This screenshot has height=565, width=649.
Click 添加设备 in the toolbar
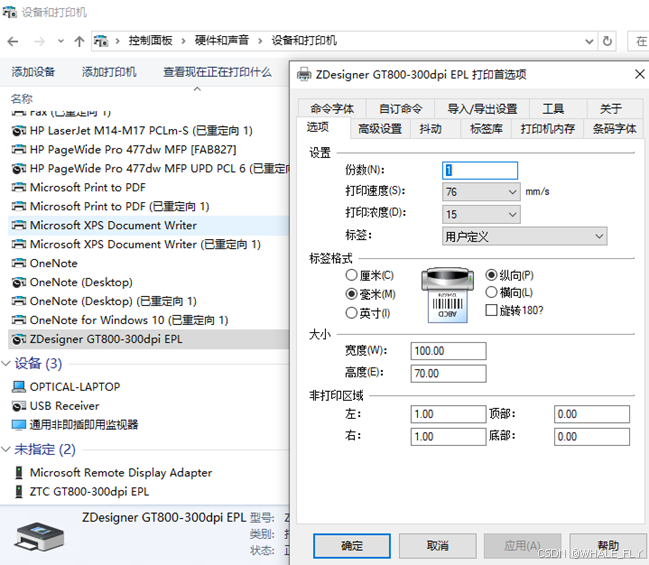tap(33, 72)
